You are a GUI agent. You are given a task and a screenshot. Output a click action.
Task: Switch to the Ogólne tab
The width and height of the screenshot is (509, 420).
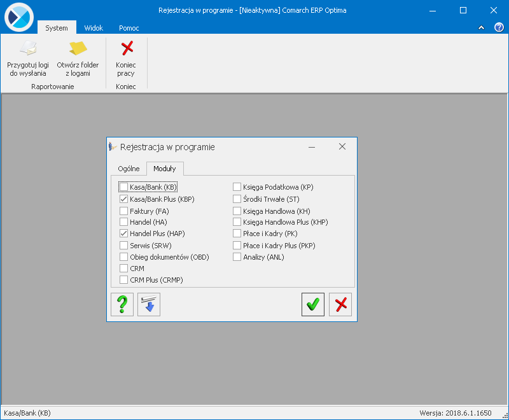(x=129, y=169)
